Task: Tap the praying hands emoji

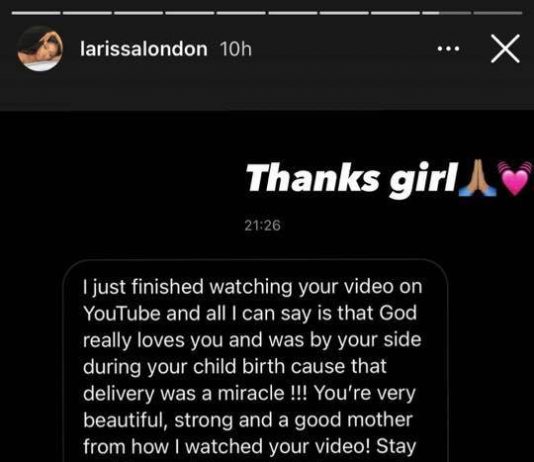Action: 477,178
